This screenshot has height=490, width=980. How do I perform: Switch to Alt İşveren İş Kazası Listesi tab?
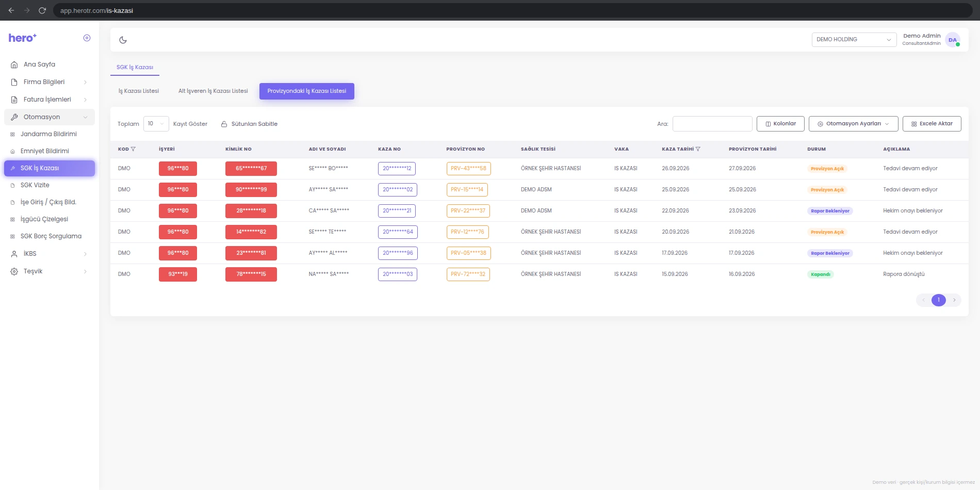click(213, 91)
